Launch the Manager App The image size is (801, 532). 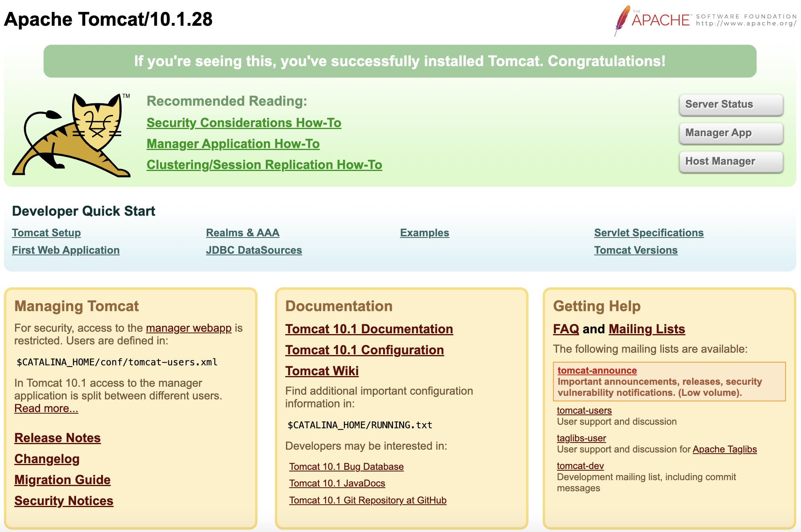731,133
